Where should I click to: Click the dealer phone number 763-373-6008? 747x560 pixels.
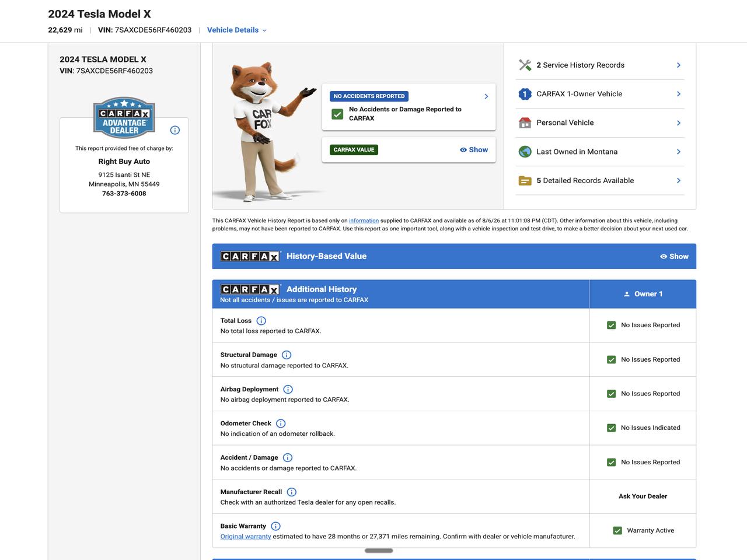[x=124, y=194]
